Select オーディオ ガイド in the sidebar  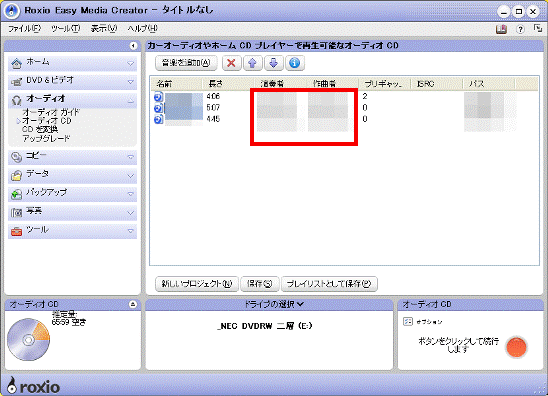[x=51, y=112]
